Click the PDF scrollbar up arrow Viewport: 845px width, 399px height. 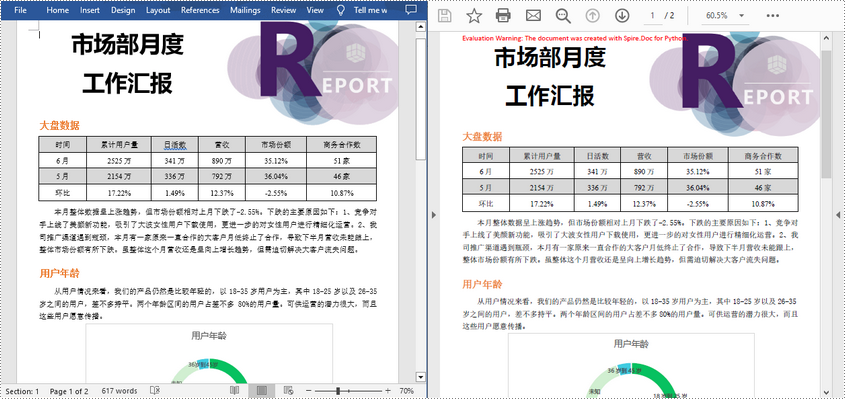point(826,37)
